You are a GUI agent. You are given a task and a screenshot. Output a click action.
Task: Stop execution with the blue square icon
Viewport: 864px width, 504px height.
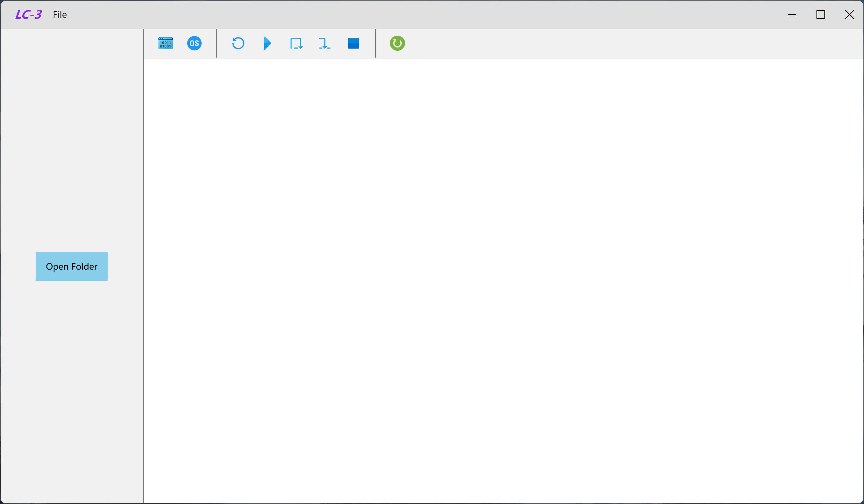tap(354, 43)
